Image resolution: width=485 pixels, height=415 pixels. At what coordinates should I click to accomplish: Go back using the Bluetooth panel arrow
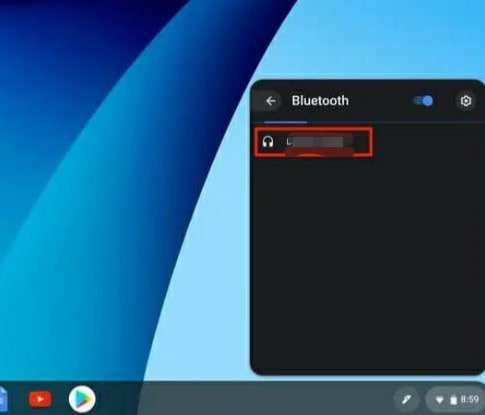(271, 101)
